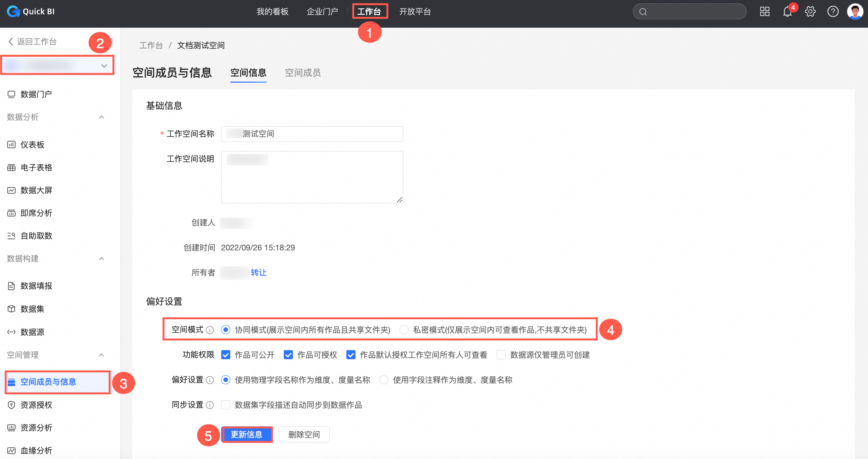Open 工作台 in top navigation
Image resolution: width=868 pixels, height=459 pixels.
[369, 12]
